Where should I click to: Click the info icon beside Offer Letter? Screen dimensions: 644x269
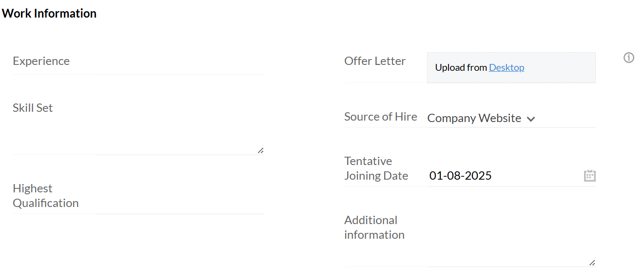click(629, 58)
